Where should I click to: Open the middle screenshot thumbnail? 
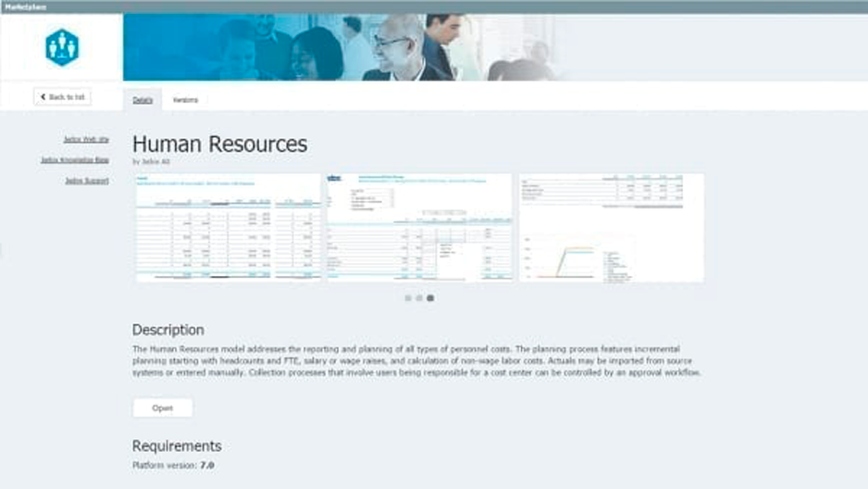click(x=419, y=227)
